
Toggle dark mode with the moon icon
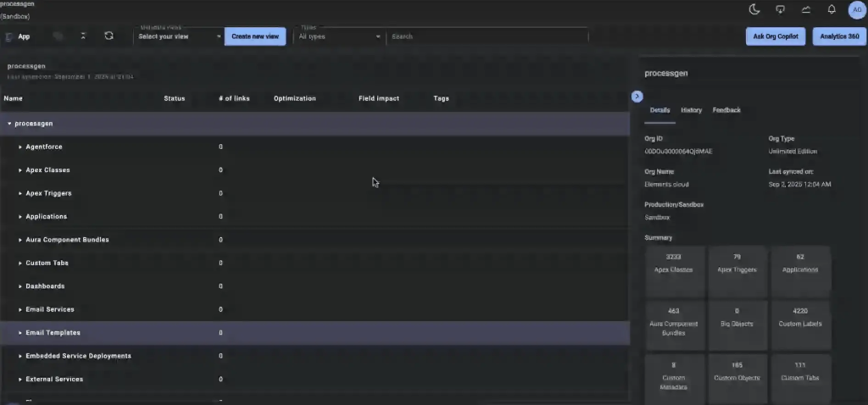pyautogui.click(x=754, y=9)
